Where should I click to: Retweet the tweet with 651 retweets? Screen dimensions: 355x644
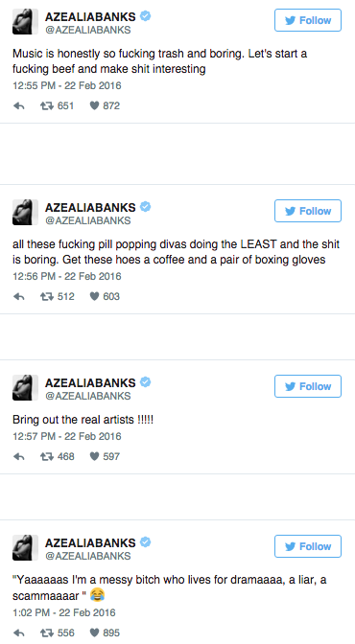click(x=47, y=106)
